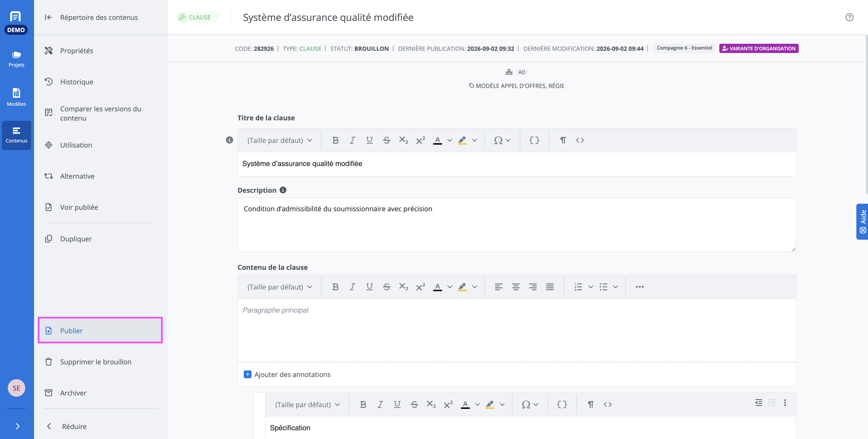Toggle underline in clause content toolbar
This screenshot has width=868, height=439.
[369, 287]
